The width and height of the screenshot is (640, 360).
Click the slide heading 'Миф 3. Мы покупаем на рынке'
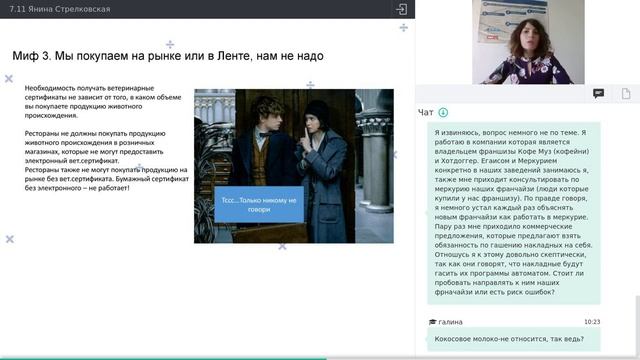point(168,56)
